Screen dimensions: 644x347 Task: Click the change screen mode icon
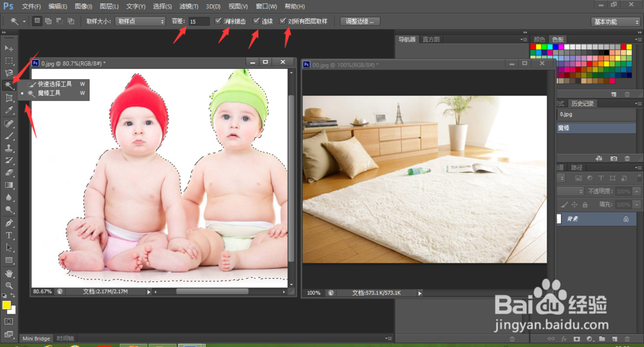coord(8,334)
